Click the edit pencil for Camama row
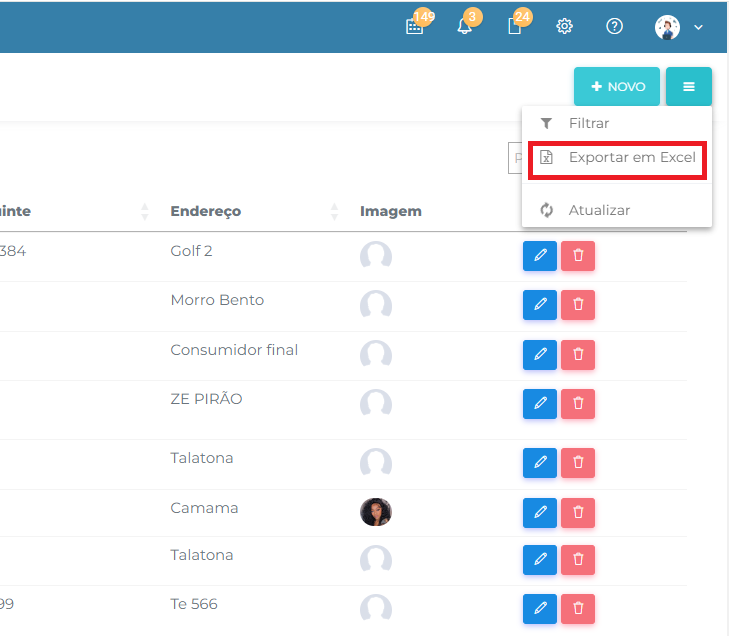729x636 pixels. (x=540, y=512)
